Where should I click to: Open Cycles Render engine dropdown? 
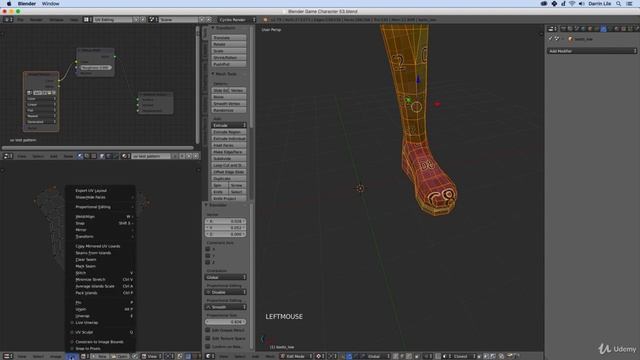pyautogui.click(x=237, y=19)
